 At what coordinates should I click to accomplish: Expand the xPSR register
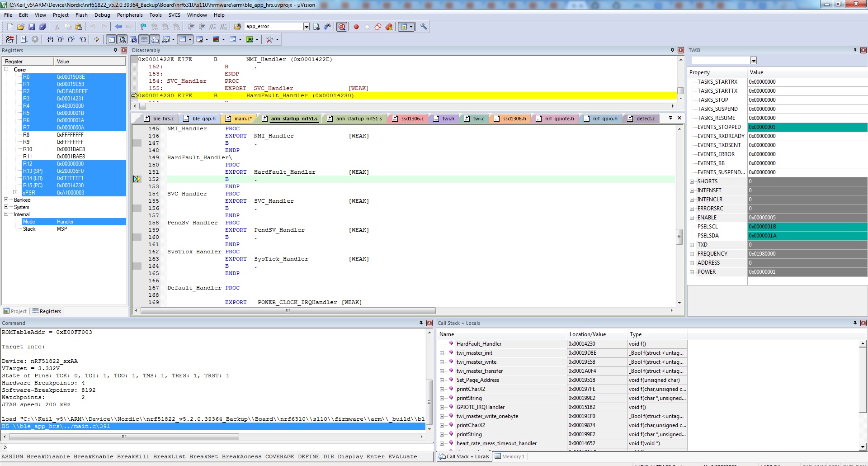pyautogui.click(x=15, y=192)
